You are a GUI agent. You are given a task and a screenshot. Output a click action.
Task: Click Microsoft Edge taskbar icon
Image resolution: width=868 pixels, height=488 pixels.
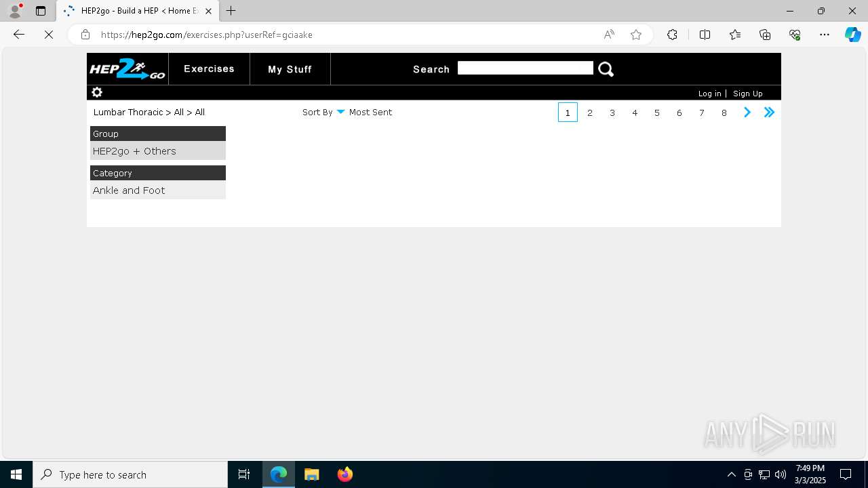click(279, 474)
